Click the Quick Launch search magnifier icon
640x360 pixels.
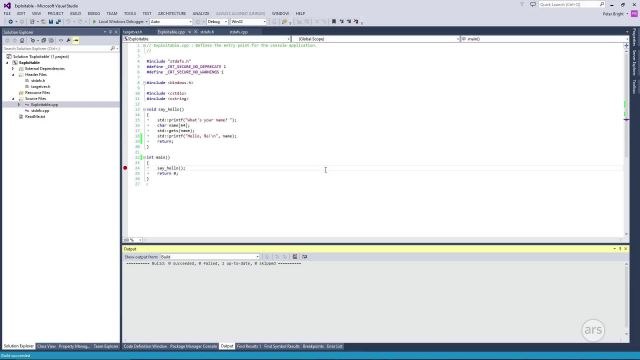coord(602,4)
